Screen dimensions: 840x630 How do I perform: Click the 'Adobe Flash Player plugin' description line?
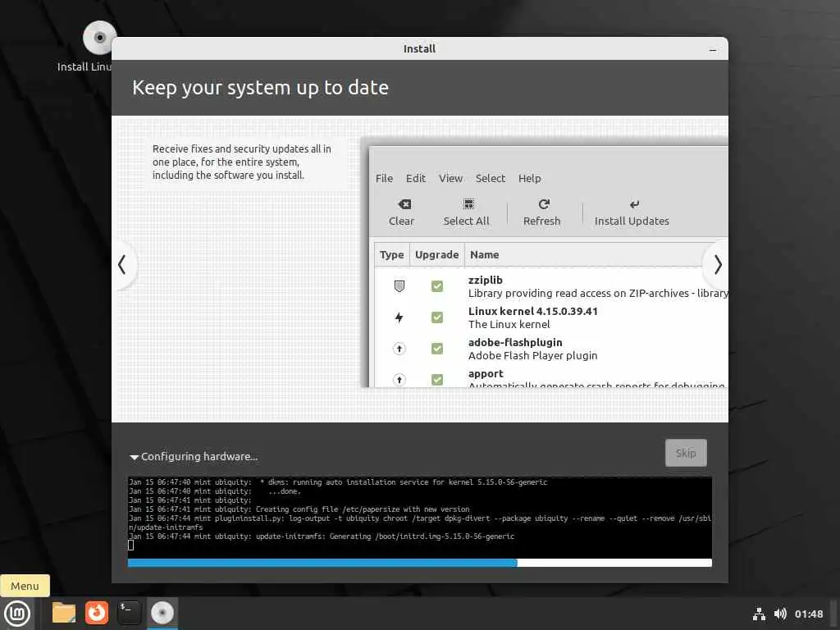(532, 356)
